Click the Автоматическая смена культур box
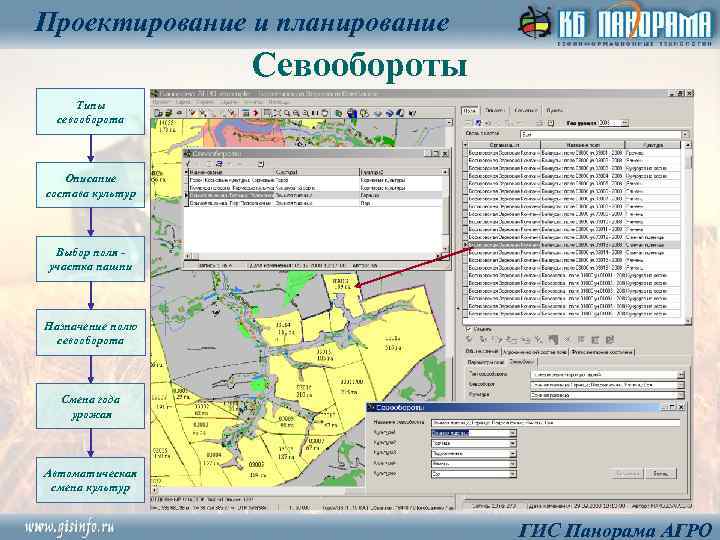 90,480
